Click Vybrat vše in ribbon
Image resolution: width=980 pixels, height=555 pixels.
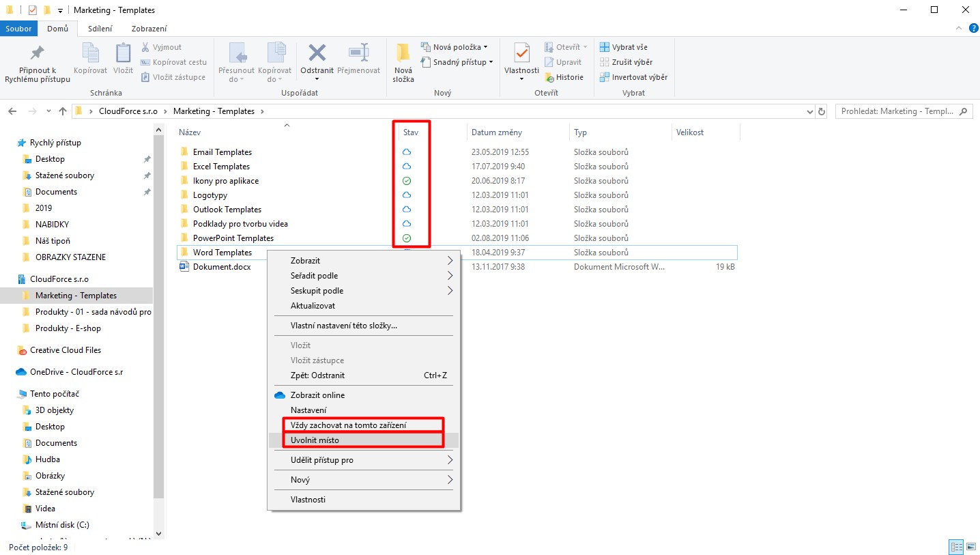[x=624, y=47]
